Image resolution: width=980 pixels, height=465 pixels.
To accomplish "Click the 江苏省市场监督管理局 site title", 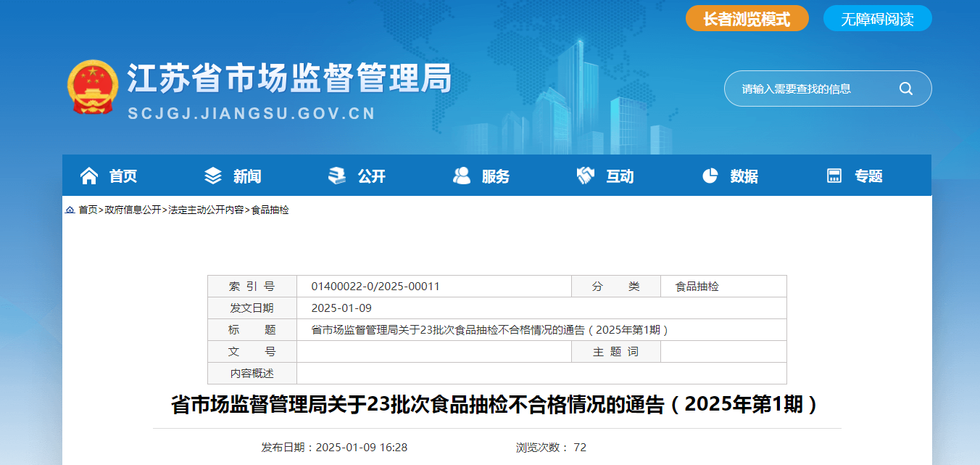I will 289,78.
